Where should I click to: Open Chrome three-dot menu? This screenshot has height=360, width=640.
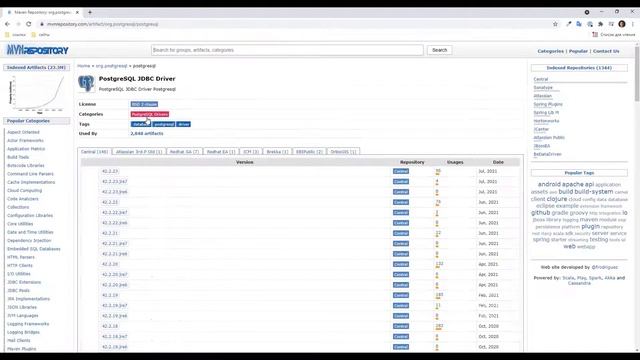(633, 24)
